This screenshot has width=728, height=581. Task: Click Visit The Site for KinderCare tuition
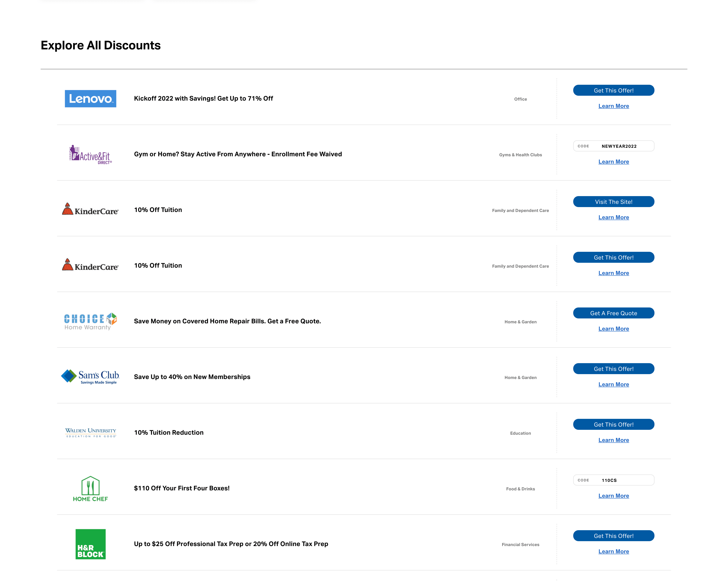(x=613, y=201)
